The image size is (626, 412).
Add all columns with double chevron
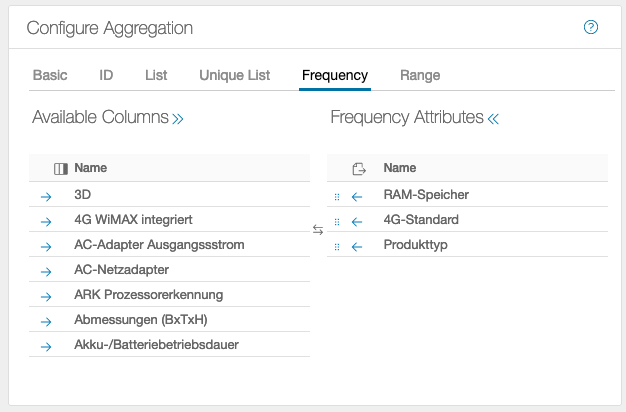(178, 119)
